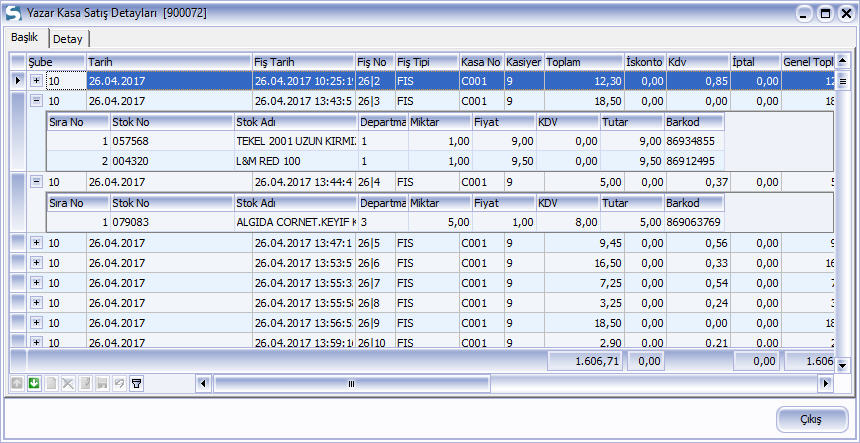The width and height of the screenshot is (860, 443).
Task: Click the filter funnel toolbar icon
Action: pyautogui.click(x=137, y=383)
